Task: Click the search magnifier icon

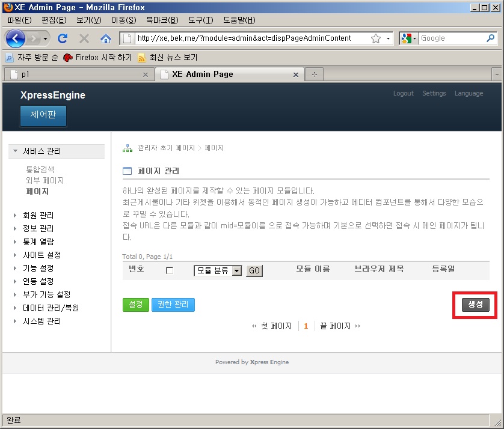Action: pos(490,38)
